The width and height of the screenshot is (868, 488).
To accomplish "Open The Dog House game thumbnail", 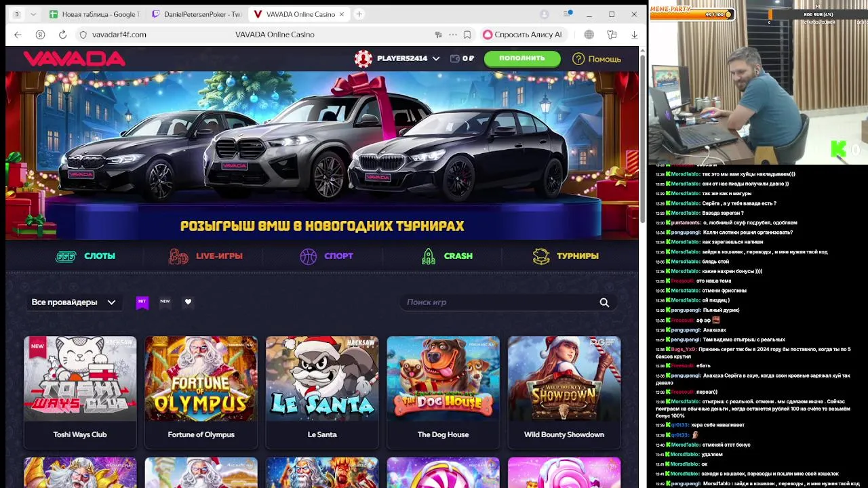I will point(443,379).
